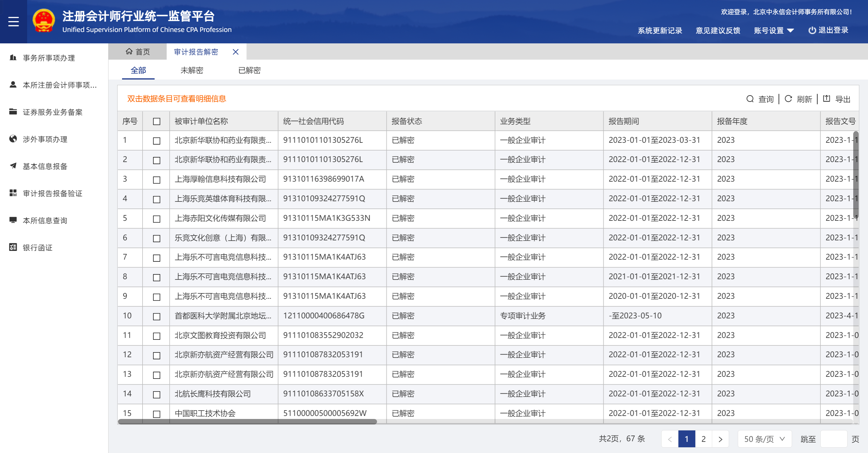Click the export icon beside 导出
The width and height of the screenshot is (868, 453).
826,99
